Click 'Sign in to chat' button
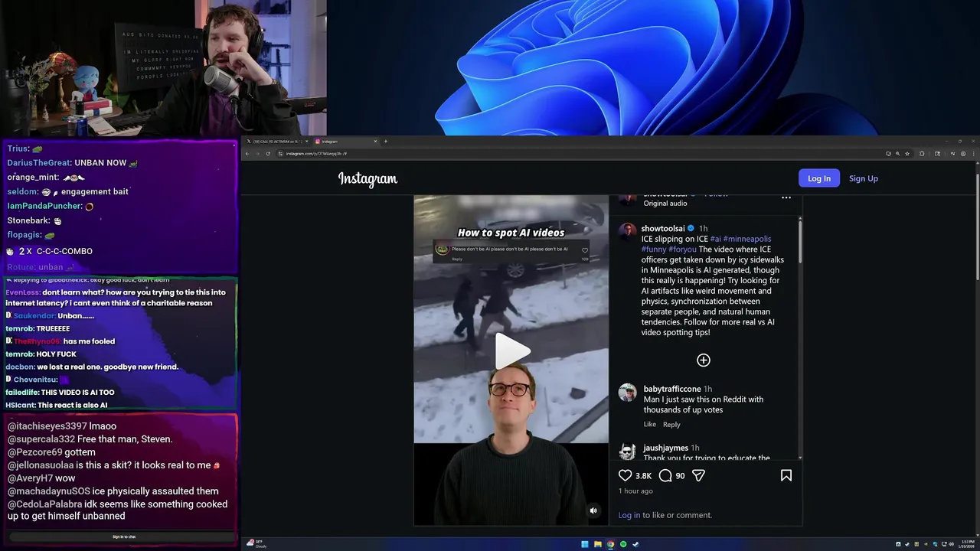The height and width of the screenshot is (551, 980). pos(123,536)
